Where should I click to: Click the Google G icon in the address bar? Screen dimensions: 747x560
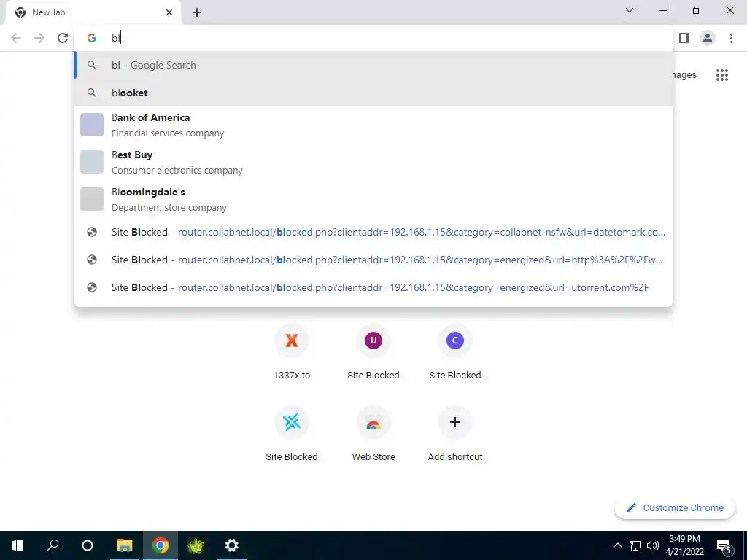(x=92, y=38)
